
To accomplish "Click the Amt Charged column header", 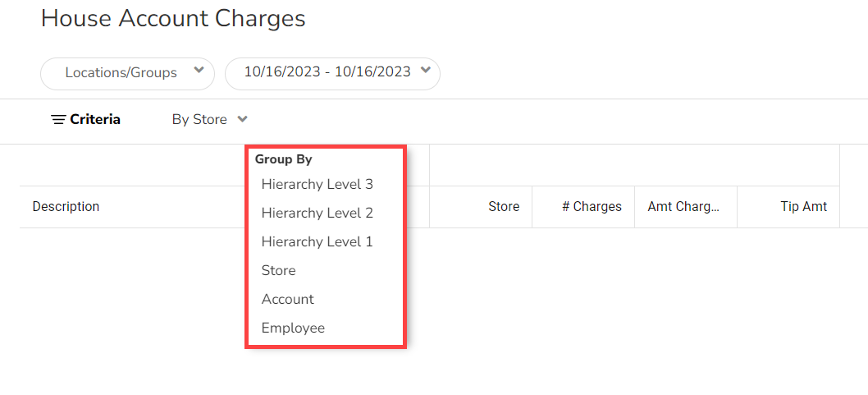I will point(683,207).
